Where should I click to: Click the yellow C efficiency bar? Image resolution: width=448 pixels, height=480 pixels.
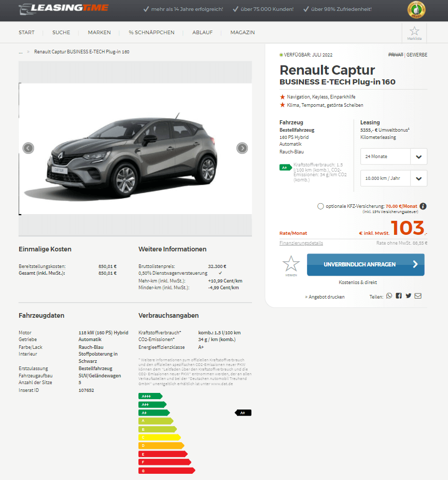click(x=160, y=437)
